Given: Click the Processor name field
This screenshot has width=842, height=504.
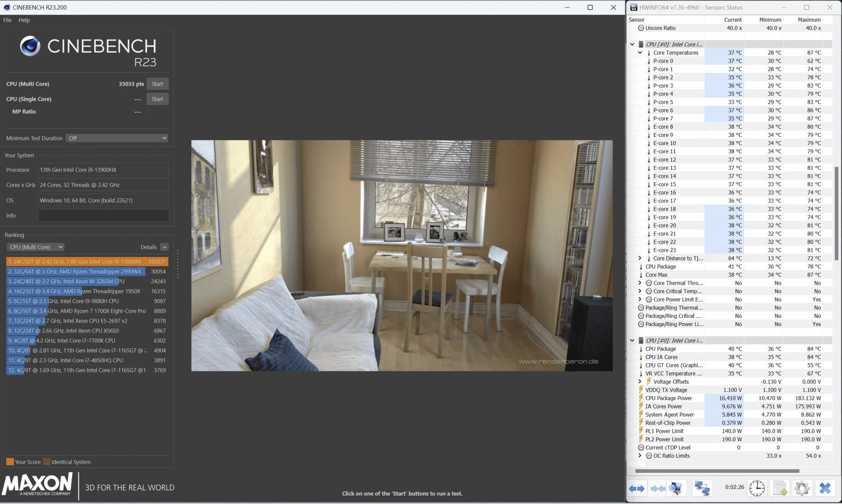Looking at the screenshot, I should click(x=103, y=170).
